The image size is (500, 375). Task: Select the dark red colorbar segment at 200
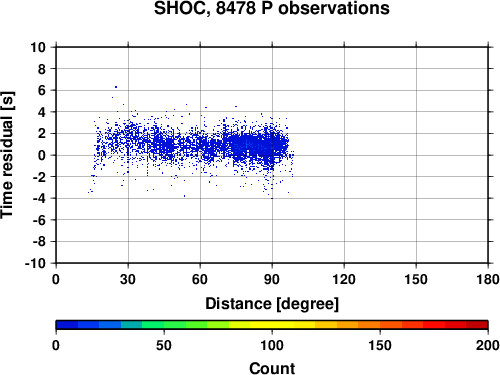477,325
